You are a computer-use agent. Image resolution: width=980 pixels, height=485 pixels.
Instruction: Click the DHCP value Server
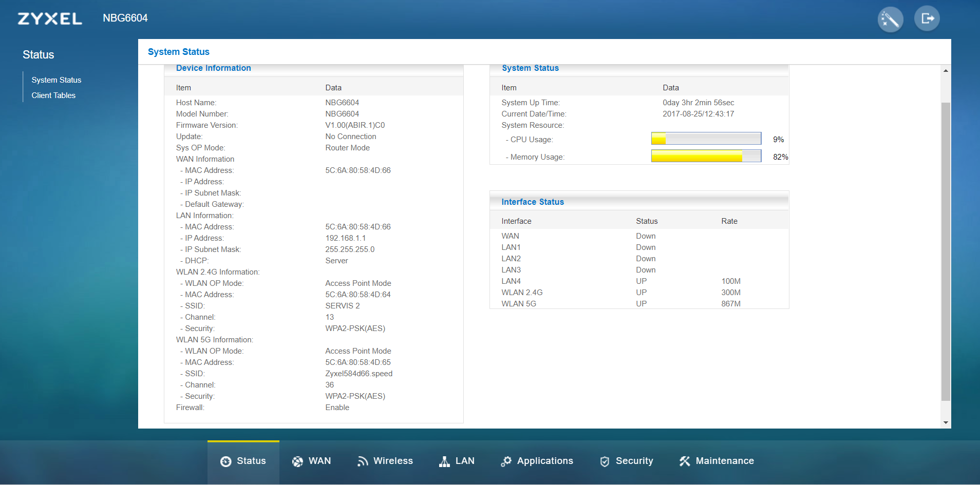click(x=336, y=261)
